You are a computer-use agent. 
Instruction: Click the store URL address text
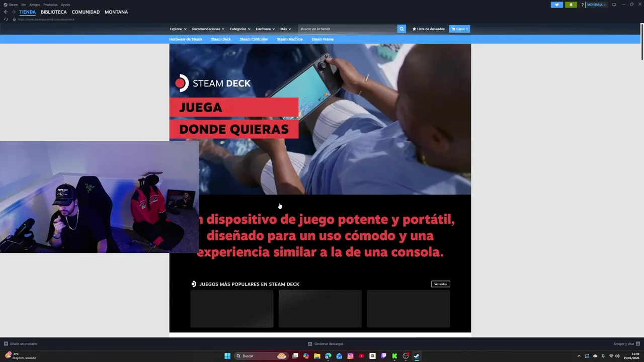point(46,19)
